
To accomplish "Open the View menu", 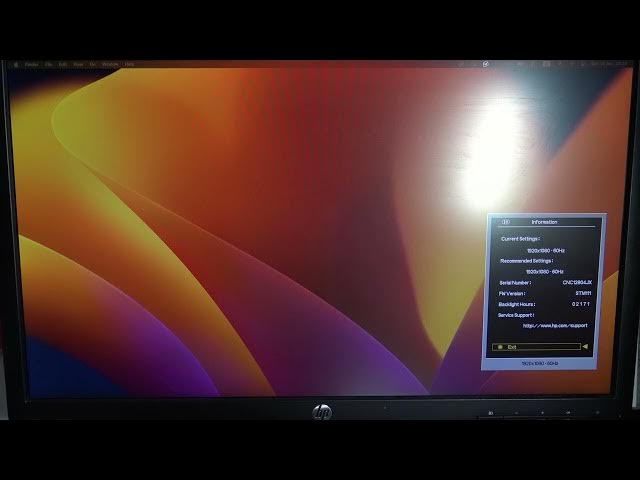I will tap(78, 64).
